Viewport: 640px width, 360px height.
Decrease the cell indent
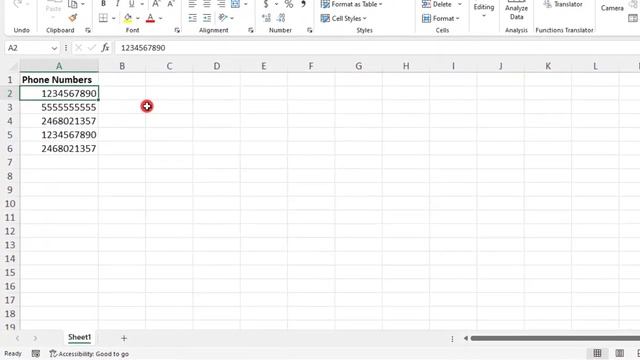192,18
